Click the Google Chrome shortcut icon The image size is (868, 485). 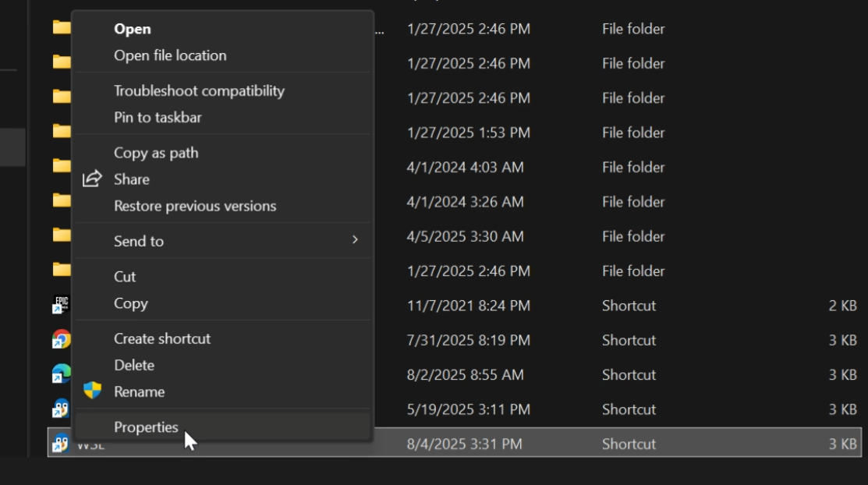61,340
